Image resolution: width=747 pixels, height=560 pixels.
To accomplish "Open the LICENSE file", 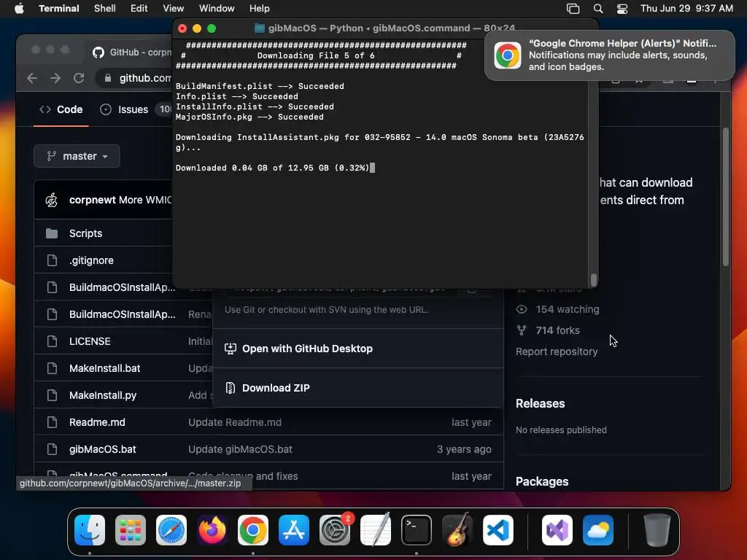I will pos(90,341).
